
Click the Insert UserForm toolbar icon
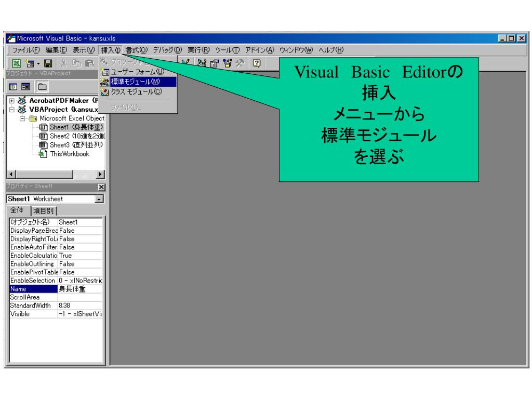point(30,63)
